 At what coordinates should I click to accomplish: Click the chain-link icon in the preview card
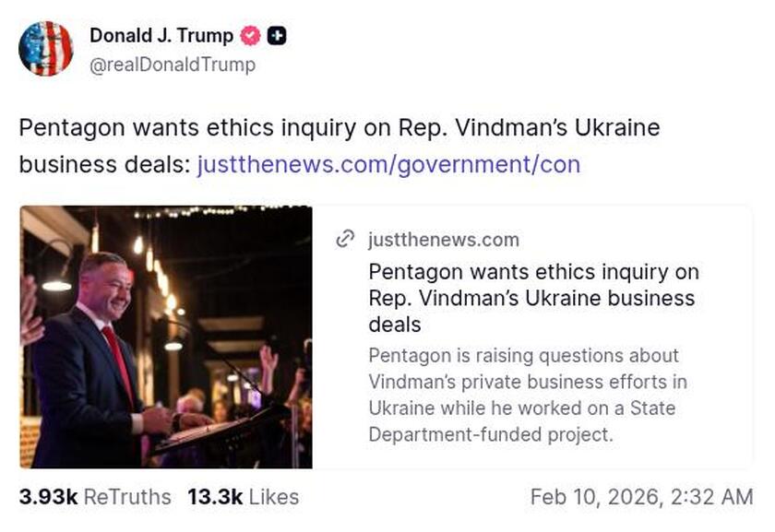coord(343,239)
